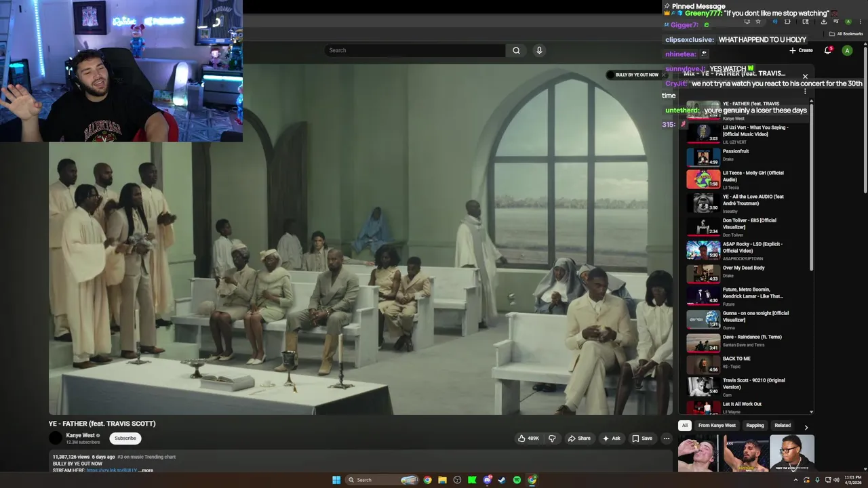868x488 pixels.
Task: Select the 'Related' filter chip
Action: point(783,426)
